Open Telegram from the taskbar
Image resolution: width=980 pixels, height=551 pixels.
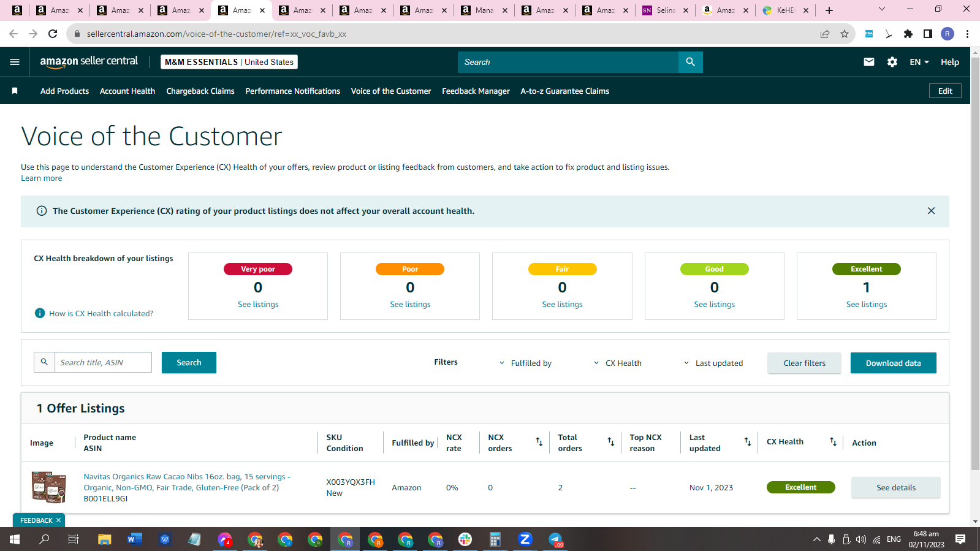555,539
